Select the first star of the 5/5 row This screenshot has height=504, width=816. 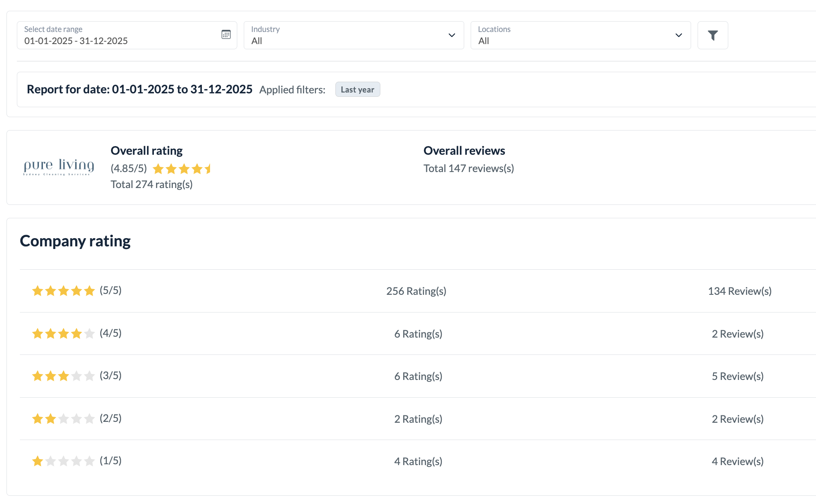point(37,290)
